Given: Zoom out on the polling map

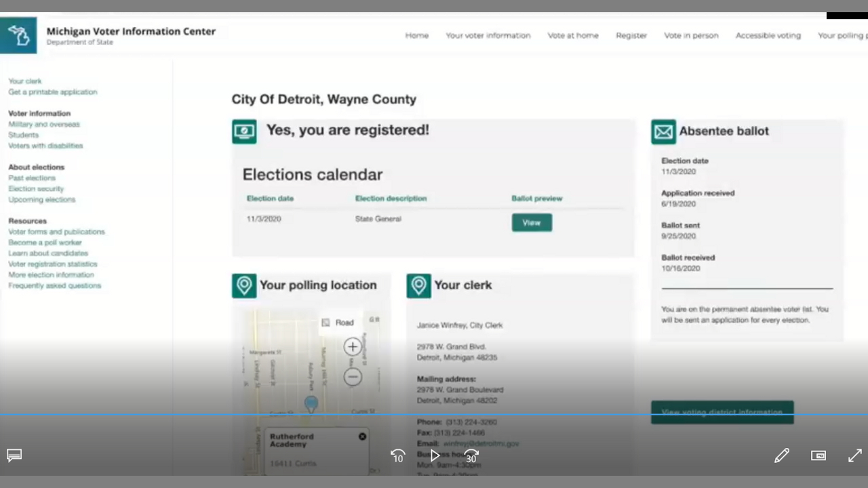Looking at the screenshot, I should tap(352, 377).
